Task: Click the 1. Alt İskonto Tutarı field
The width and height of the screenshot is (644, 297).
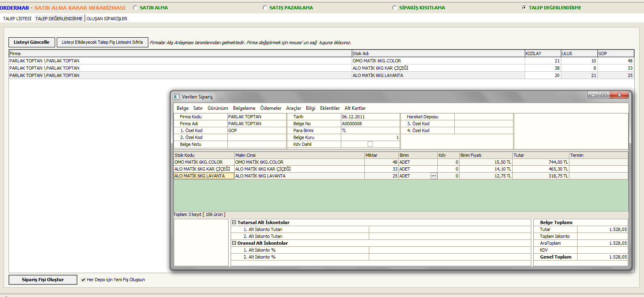Action: [449, 229]
